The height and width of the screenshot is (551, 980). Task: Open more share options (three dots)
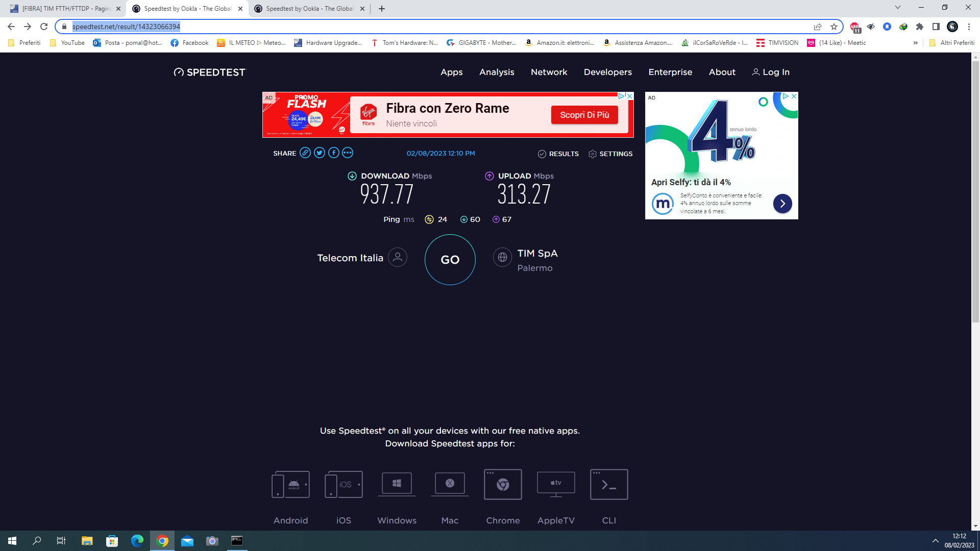coord(348,153)
